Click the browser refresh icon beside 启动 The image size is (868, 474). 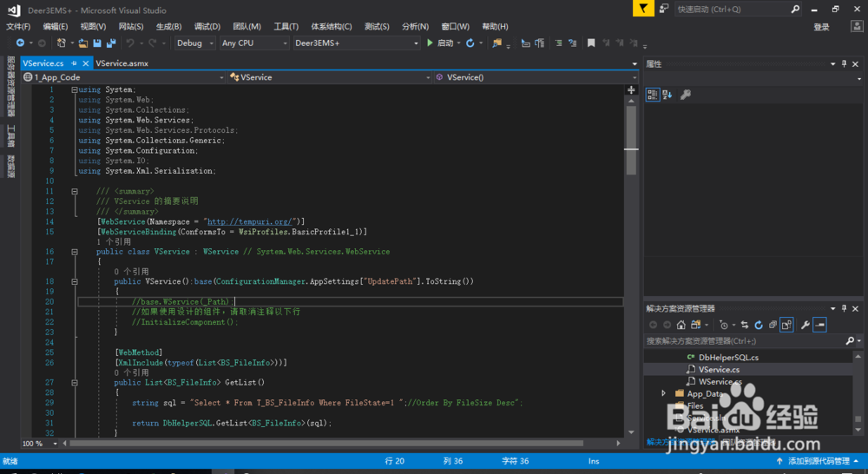(470, 43)
